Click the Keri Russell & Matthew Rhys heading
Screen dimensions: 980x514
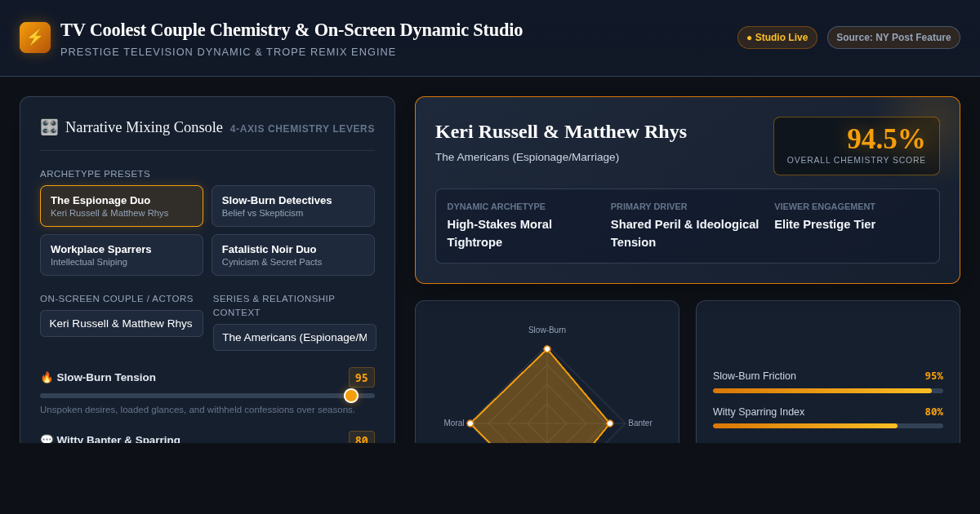tap(561, 131)
